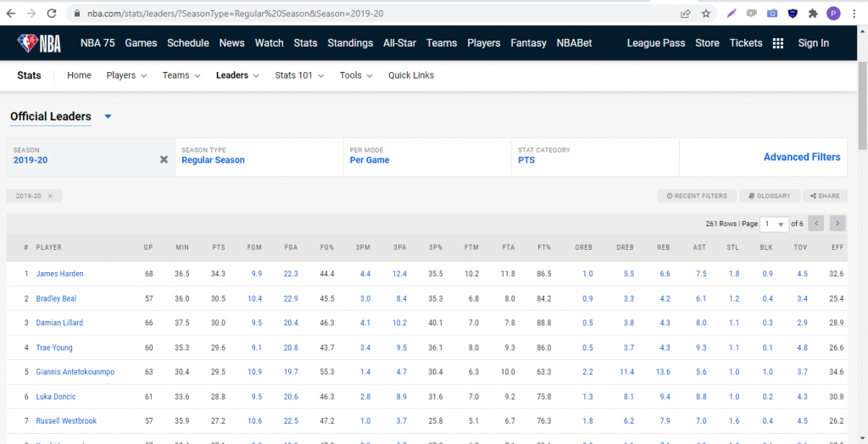Expand the Players submenu
Viewport: 868px width, 444px height.
pos(126,75)
